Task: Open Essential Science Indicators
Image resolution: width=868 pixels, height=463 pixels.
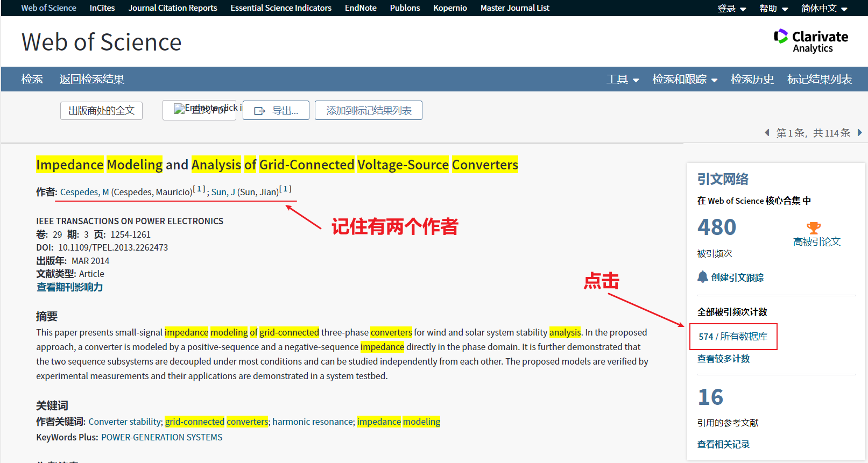Action: [281, 8]
